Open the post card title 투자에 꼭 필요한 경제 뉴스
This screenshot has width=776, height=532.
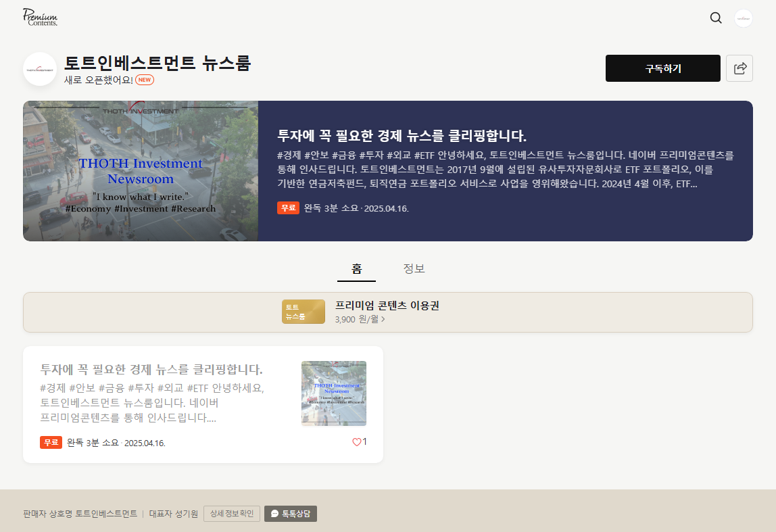151,370
